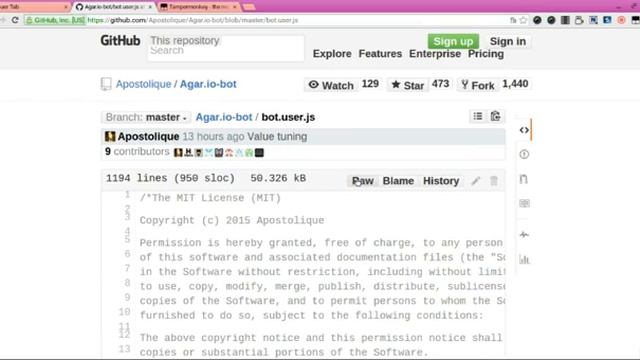Open the Agar.io-bot breadcrumb link
This screenshot has width=640, height=360.
[224, 117]
